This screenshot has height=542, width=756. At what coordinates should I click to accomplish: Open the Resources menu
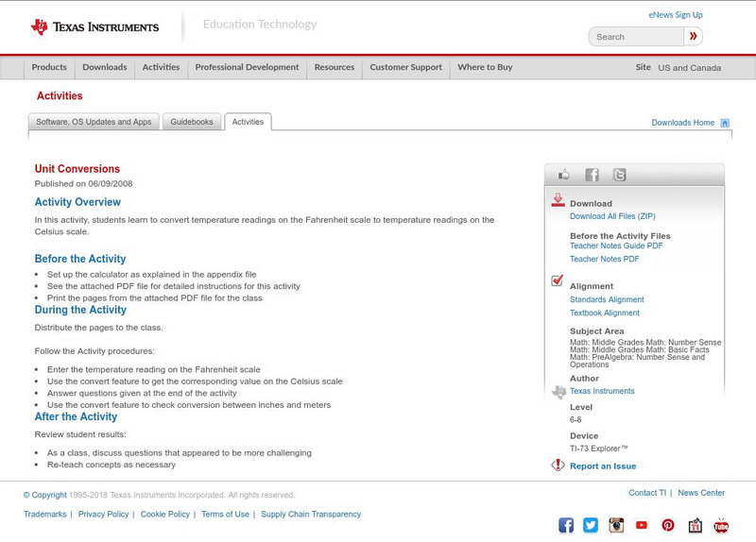[x=335, y=67]
